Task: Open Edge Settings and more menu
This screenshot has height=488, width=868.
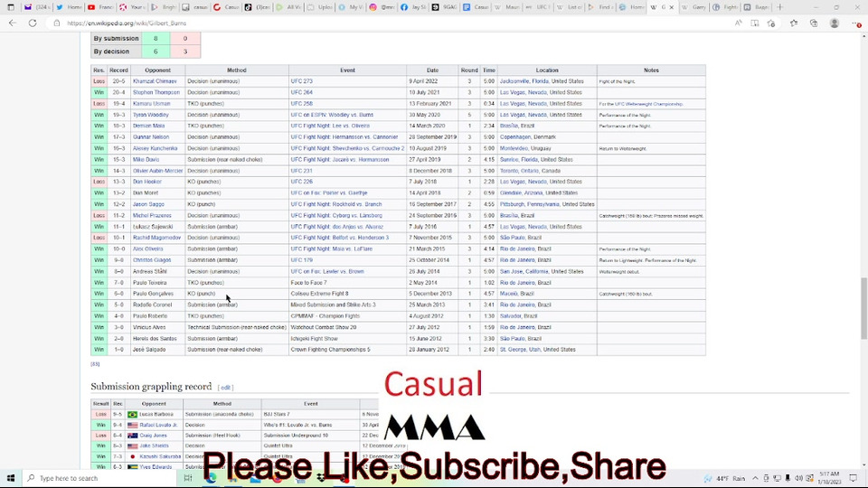Action: coord(856,23)
